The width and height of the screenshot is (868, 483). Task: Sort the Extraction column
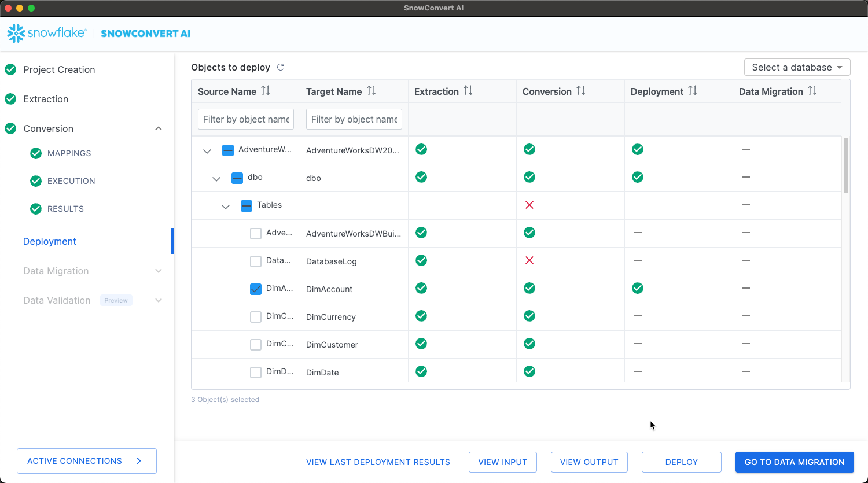point(468,91)
